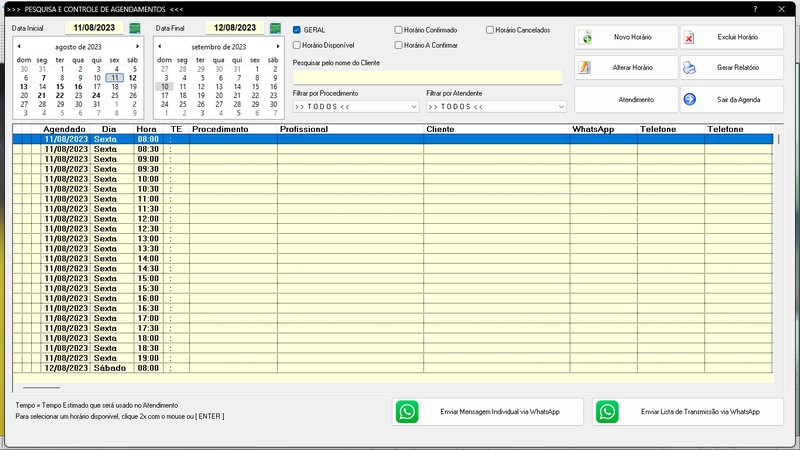Expand Filtrar por Procedimento dropdown
The width and height of the screenshot is (800, 450).
click(414, 107)
